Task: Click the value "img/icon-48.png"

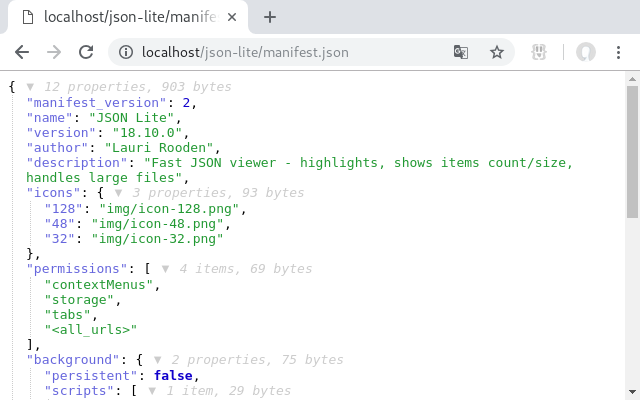Action: pos(157,224)
